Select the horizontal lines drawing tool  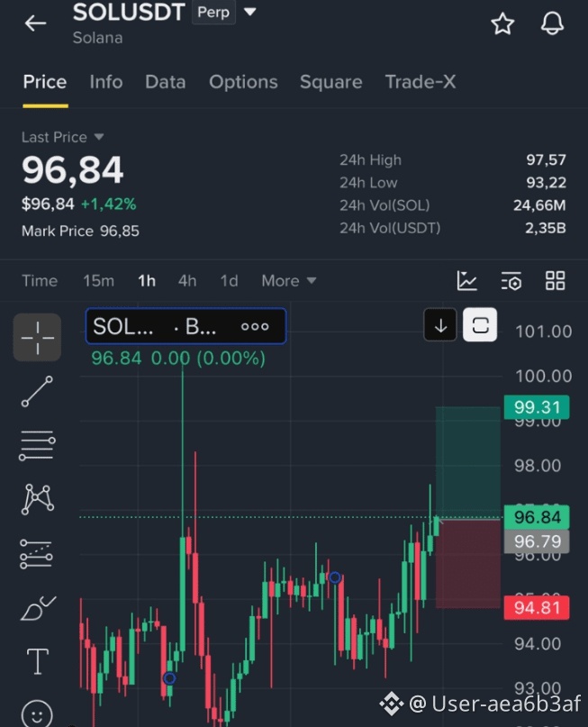click(x=37, y=446)
